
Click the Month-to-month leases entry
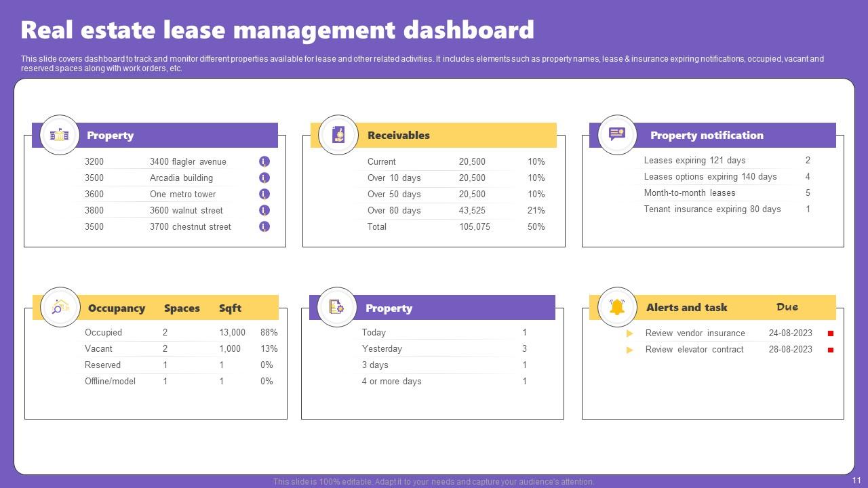(x=689, y=193)
